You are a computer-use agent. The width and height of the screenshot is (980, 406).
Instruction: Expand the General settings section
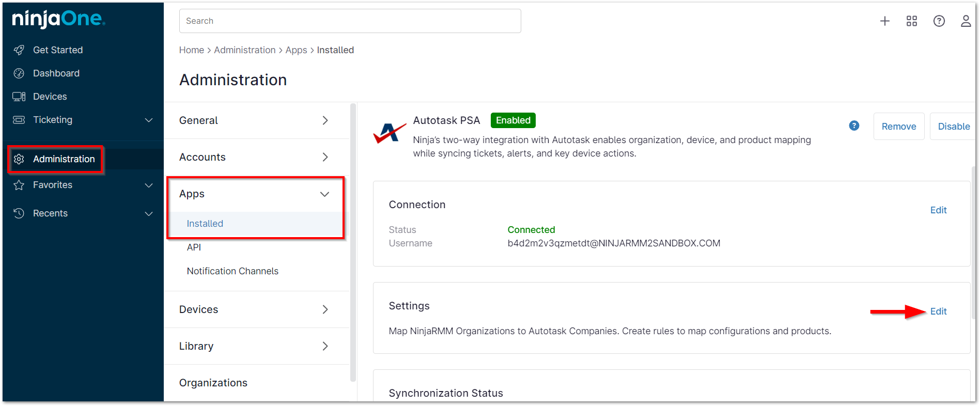click(325, 120)
